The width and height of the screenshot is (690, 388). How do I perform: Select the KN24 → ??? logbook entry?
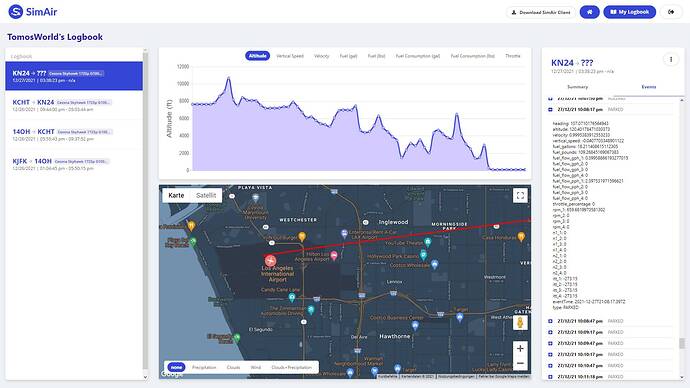pyautogui.click(x=74, y=76)
